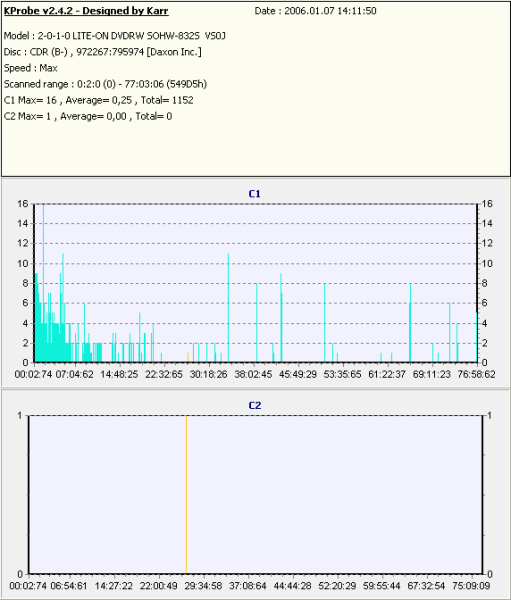Screen dimensions: 511x600
Task: Click the C2 axis label 75:09:09
Action: point(471,586)
